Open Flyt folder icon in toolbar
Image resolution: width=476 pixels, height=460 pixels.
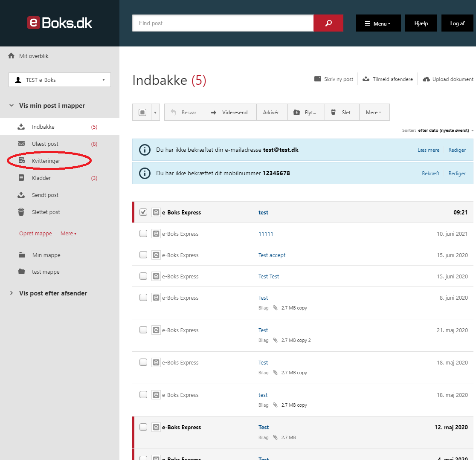(296, 112)
